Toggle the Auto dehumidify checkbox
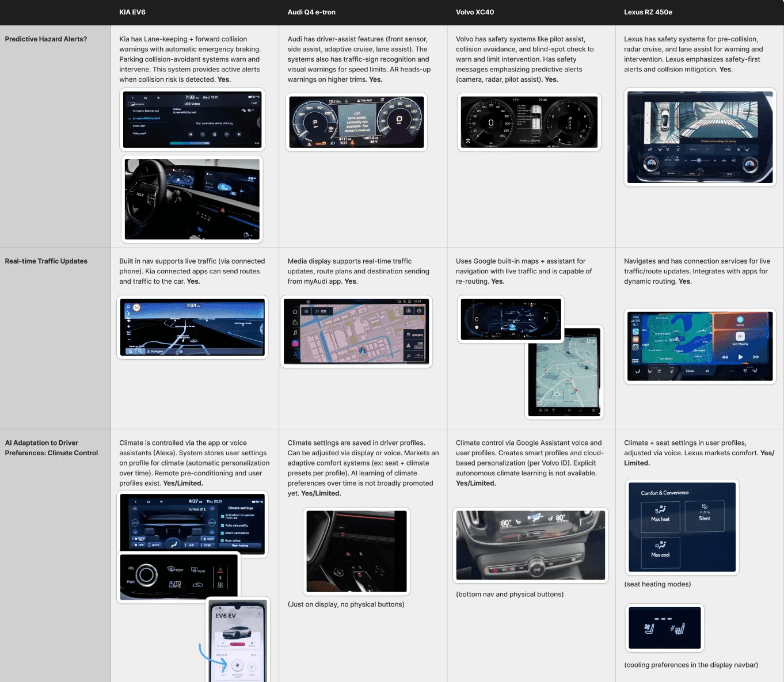 click(x=222, y=525)
